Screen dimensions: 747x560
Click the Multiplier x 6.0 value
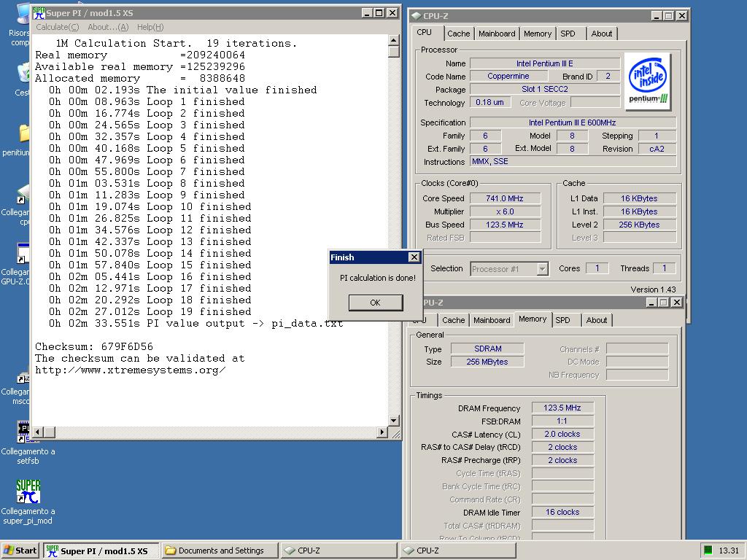point(505,211)
